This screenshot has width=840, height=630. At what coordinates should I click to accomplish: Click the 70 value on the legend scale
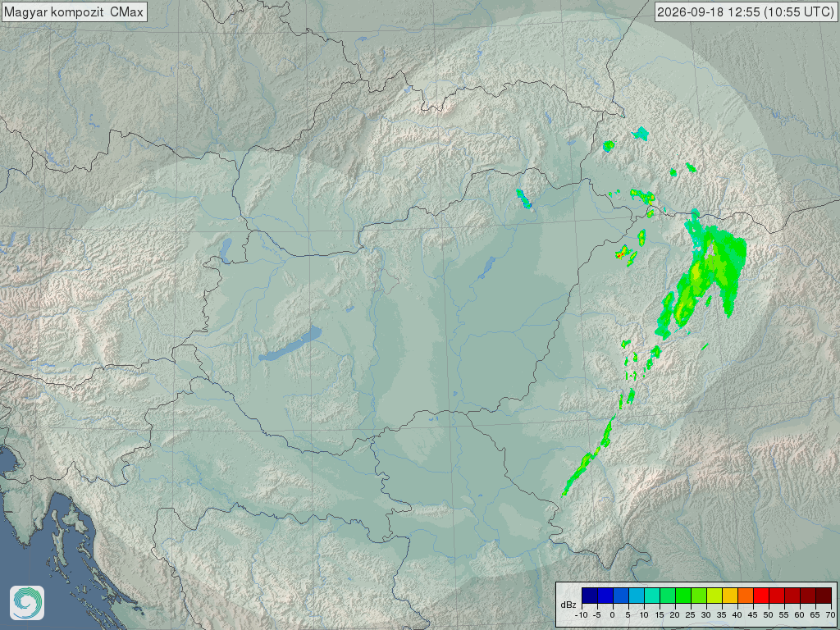pyautogui.click(x=830, y=615)
